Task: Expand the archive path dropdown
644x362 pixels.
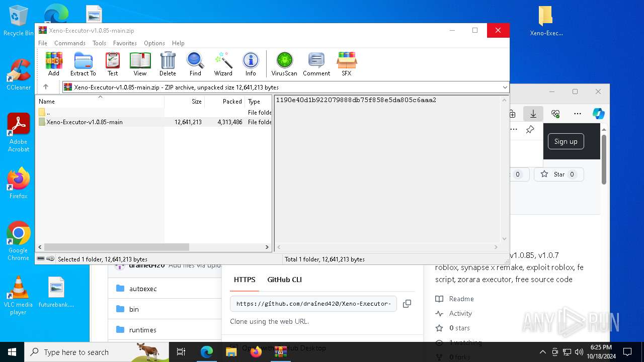Action: click(505, 87)
